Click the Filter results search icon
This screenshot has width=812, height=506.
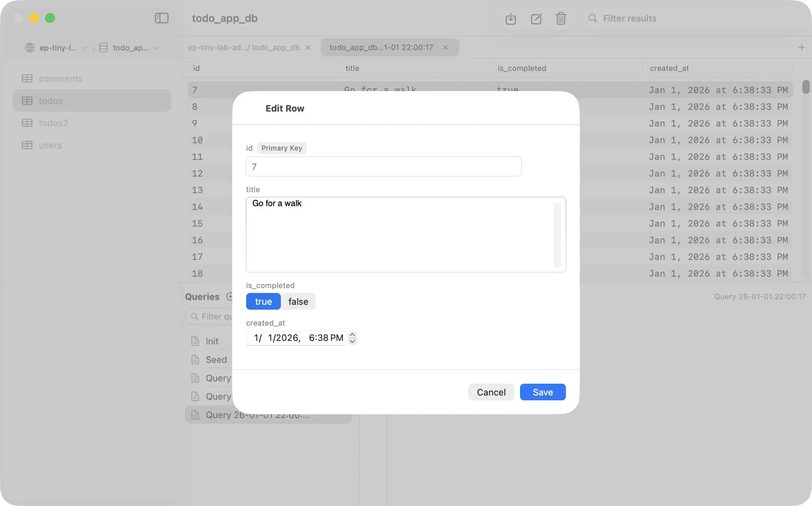point(593,18)
